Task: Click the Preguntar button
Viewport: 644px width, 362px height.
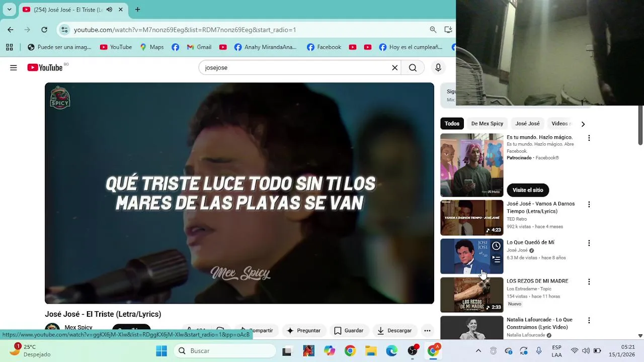Action: tap(303, 330)
